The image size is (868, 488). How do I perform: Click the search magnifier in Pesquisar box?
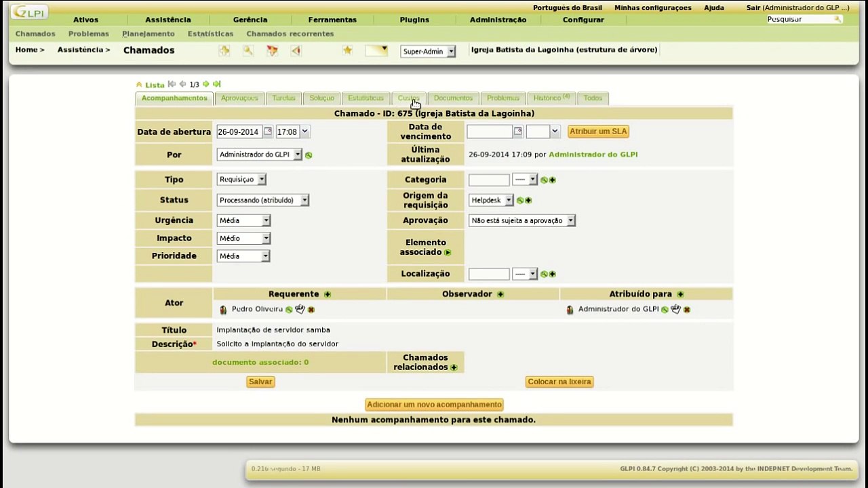coord(838,19)
